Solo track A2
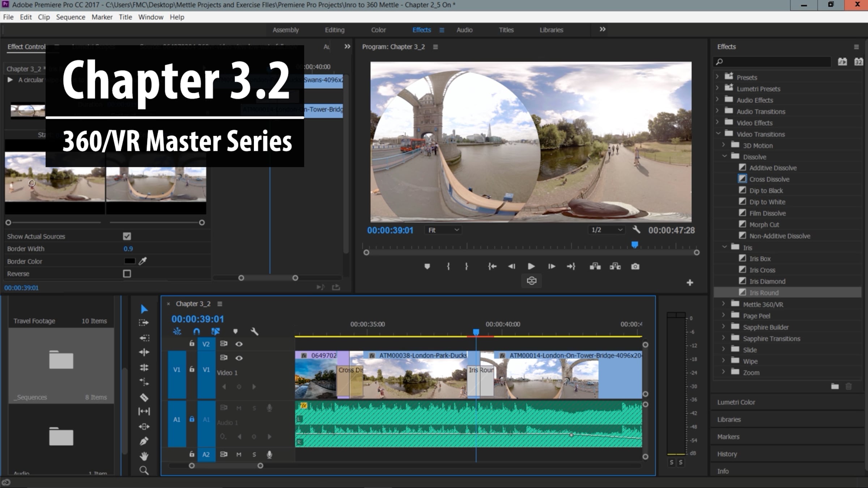 click(254, 454)
